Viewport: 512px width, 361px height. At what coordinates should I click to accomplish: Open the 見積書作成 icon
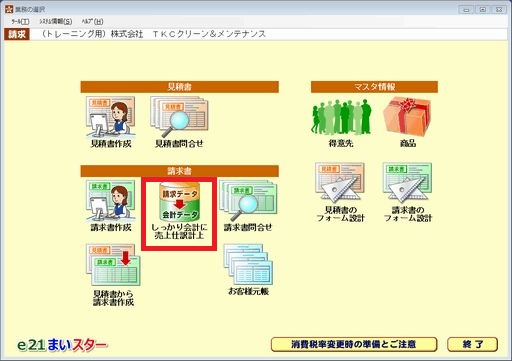point(111,117)
